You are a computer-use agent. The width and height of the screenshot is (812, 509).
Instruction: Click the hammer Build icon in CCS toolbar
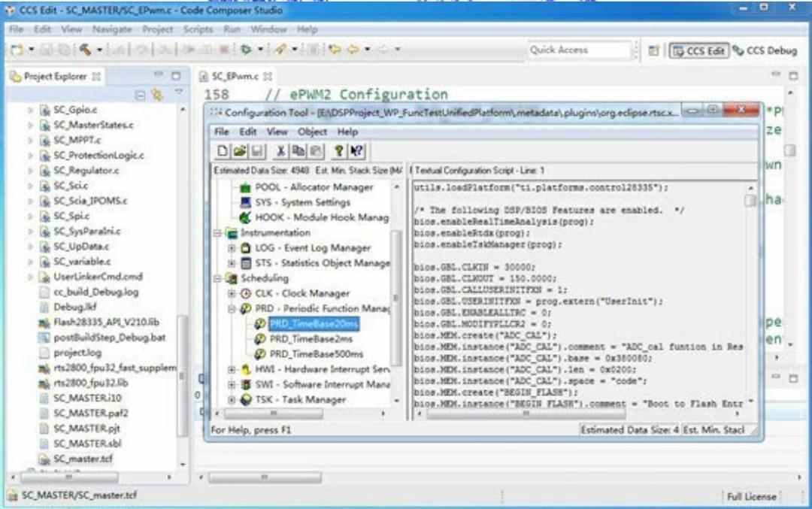point(86,50)
